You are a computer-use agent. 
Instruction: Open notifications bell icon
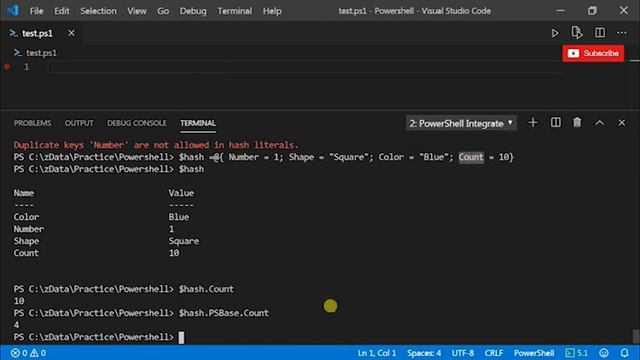pyautogui.click(x=624, y=353)
